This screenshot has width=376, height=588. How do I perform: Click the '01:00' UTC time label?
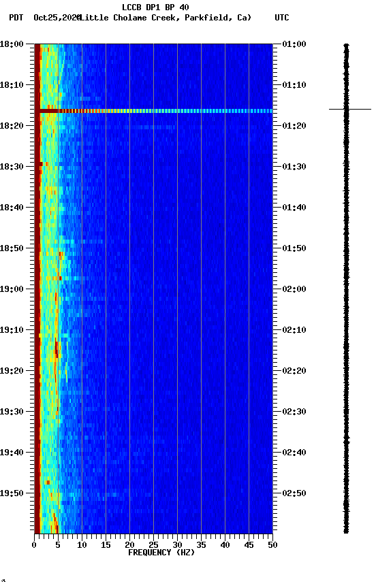click(294, 44)
